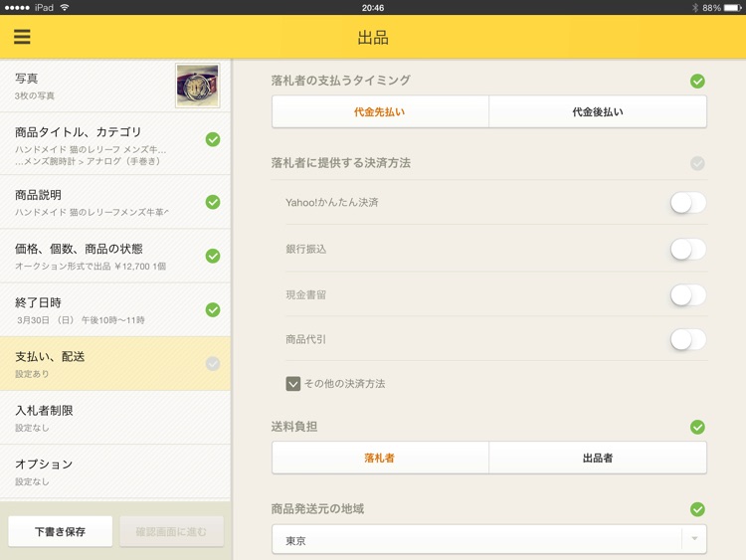Click the Bluetooth status icon
This screenshot has width=746, height=560.
pyautogui.click(x=694, y=8)
